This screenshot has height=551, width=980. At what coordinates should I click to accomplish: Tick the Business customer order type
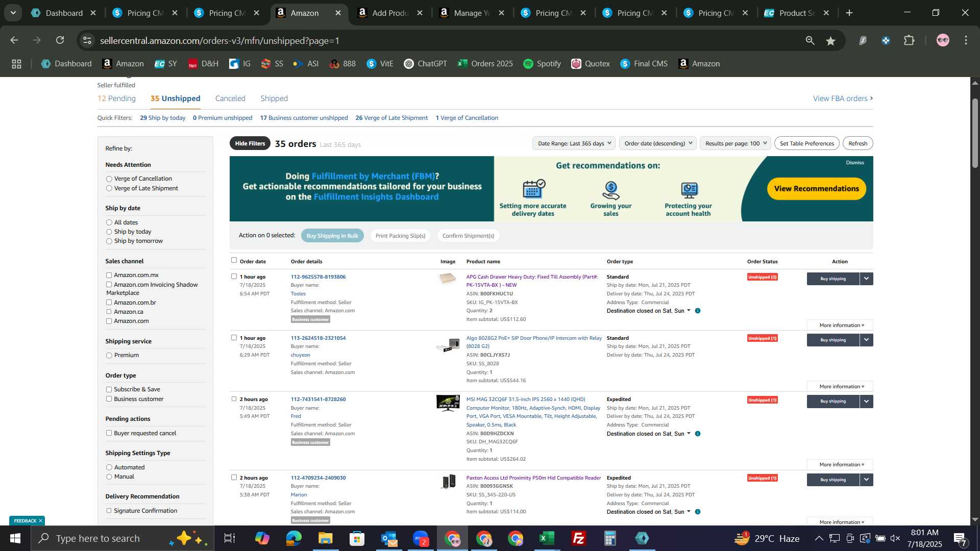tap(109, 399)
